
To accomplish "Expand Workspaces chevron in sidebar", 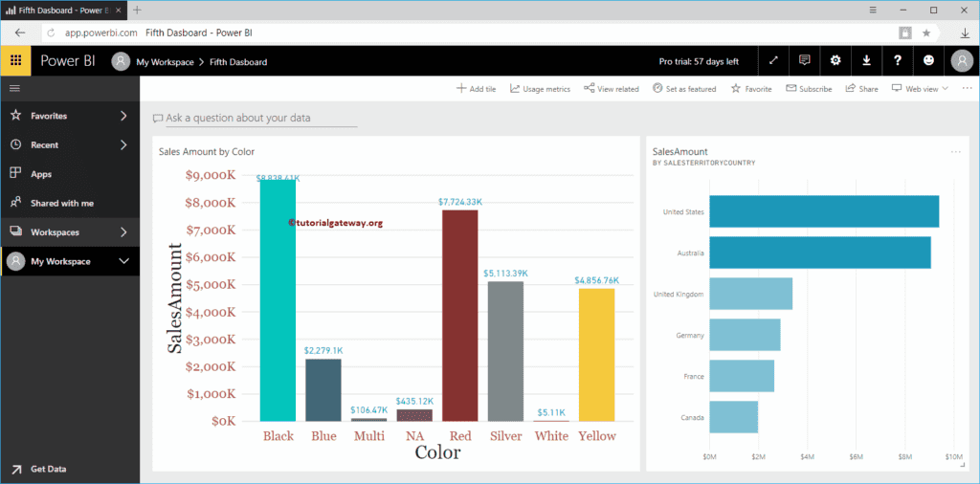I will pos(123,232).
